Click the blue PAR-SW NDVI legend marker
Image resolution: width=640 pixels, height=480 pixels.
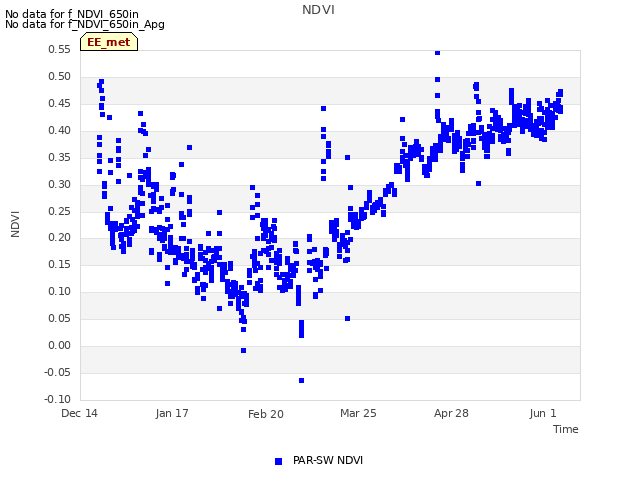click(278, 461)
